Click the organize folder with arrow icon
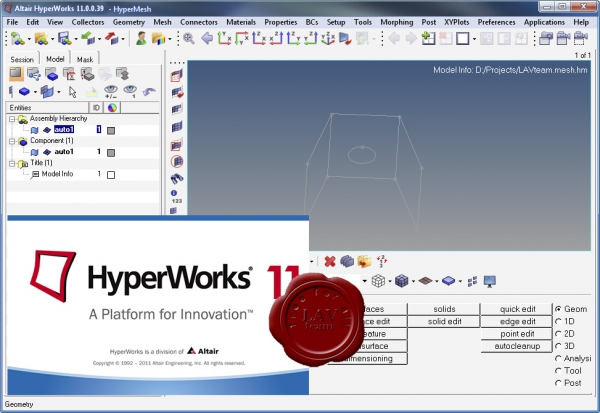The width and height of the screenshot is (600, 413). [364, 261]
